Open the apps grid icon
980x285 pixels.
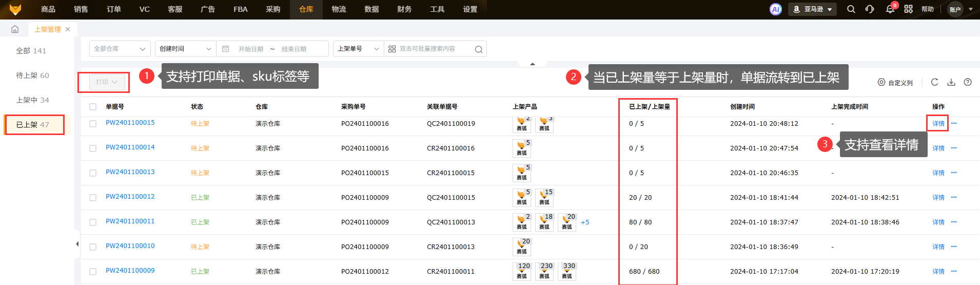[x=908, y=9]
